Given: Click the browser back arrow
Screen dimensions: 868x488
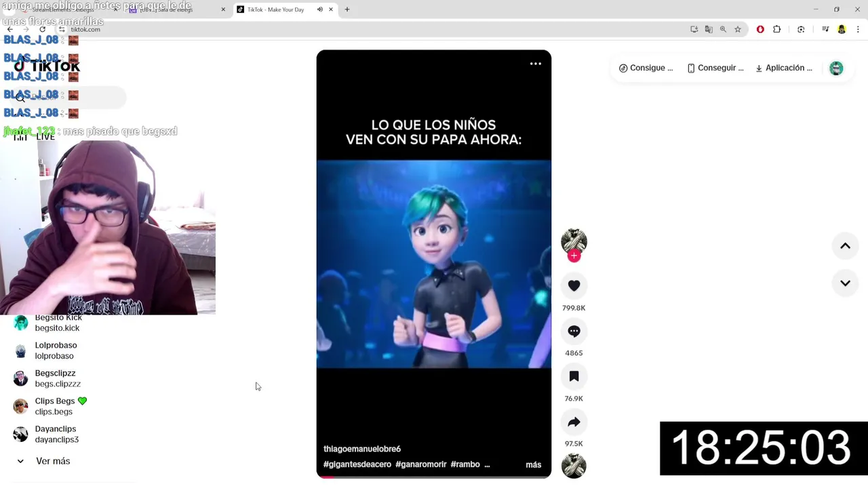Looking at the screenshot, I should pyautogui.click(x=9, y=29).
